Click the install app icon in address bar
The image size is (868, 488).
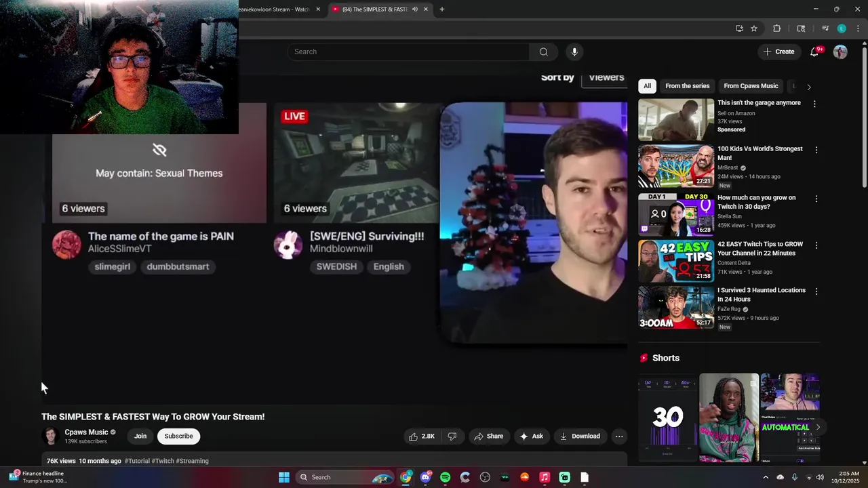click(739, 28)
